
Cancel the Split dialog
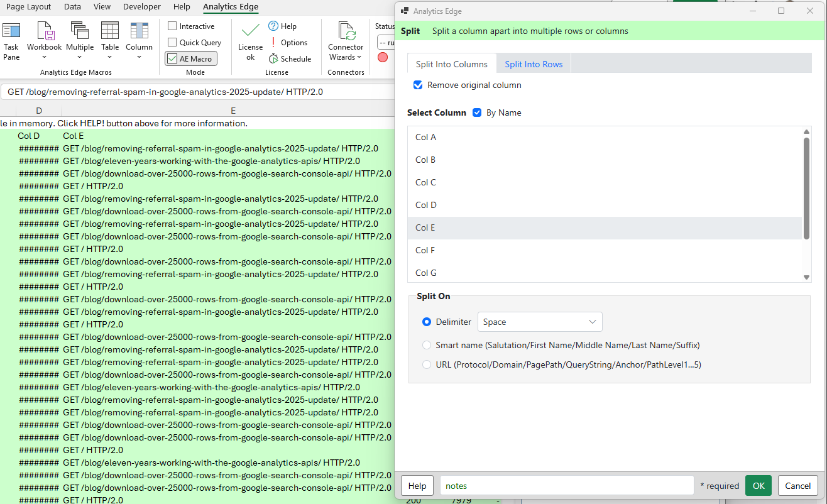coord(797,485)
